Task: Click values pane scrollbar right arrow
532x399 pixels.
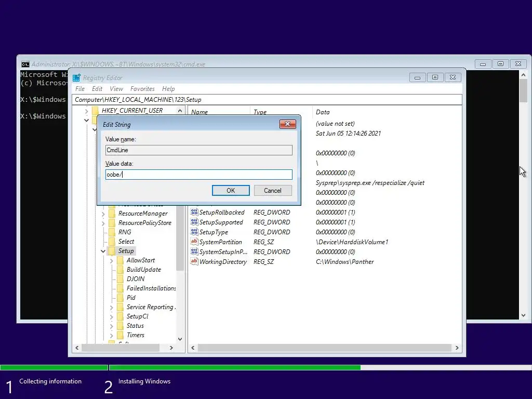Action: pyautogui.click(x=457, y=348)
